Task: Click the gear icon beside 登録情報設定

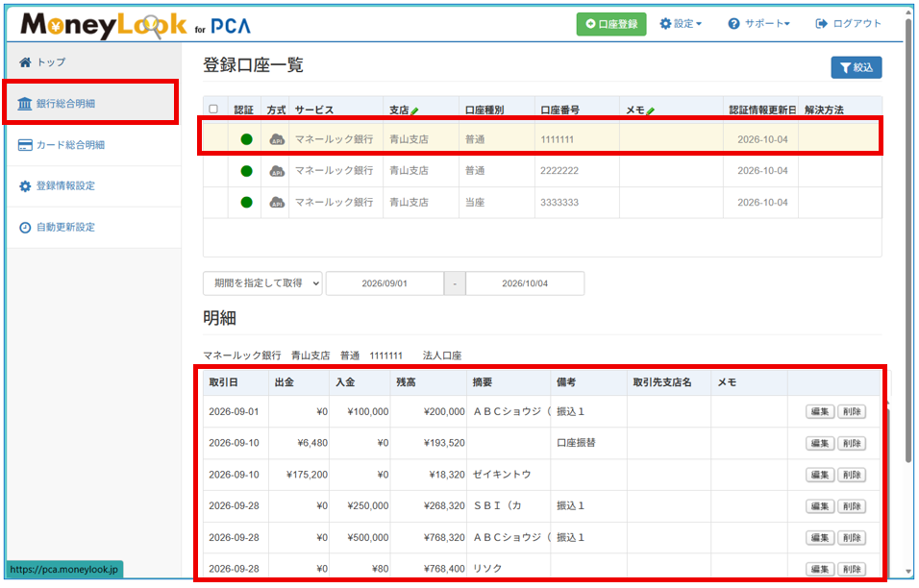Action: pos(25,186)
